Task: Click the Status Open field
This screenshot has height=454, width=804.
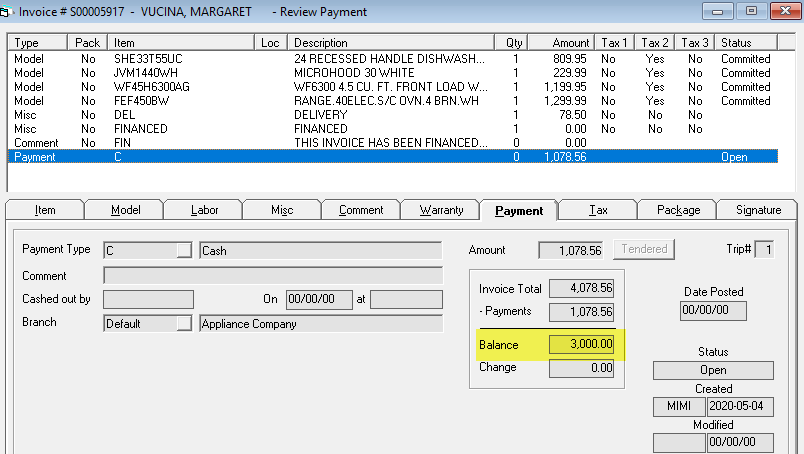Action: 713,370
